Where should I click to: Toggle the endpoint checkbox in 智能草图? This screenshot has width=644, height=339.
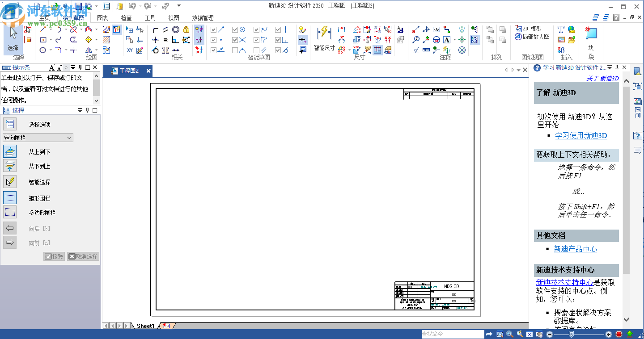point(214,29)
